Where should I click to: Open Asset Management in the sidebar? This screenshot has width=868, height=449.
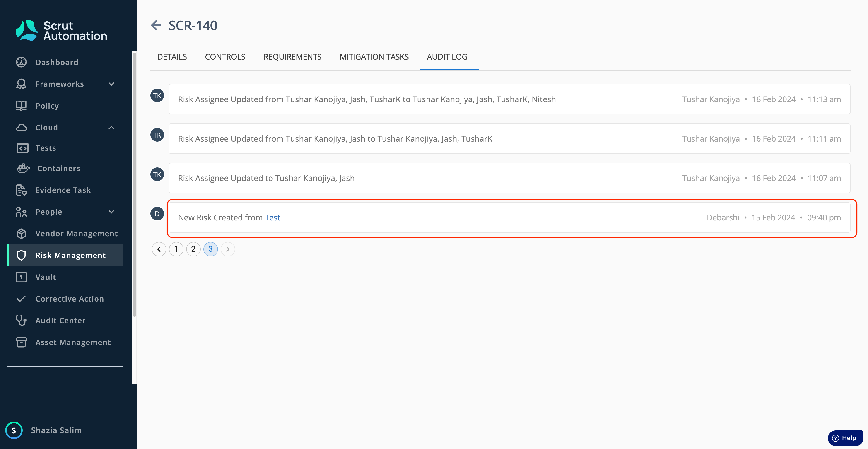tap(65, 342)
